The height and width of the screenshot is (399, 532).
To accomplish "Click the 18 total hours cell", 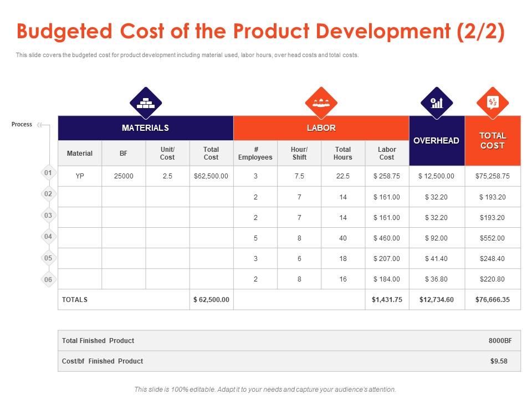I will pos(343,259).
